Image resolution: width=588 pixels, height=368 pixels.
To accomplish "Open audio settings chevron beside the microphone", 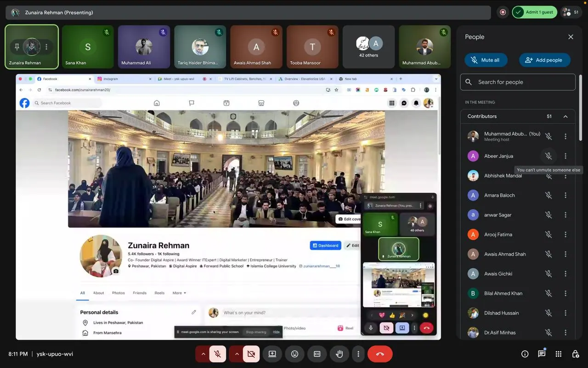I will point(203,354).
